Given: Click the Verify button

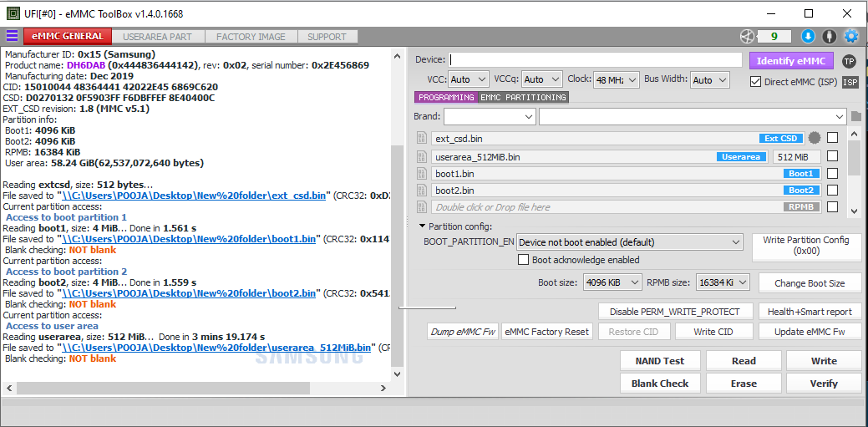Looking at the screenshot, I should pyautogui.click(x=824, y=384).
